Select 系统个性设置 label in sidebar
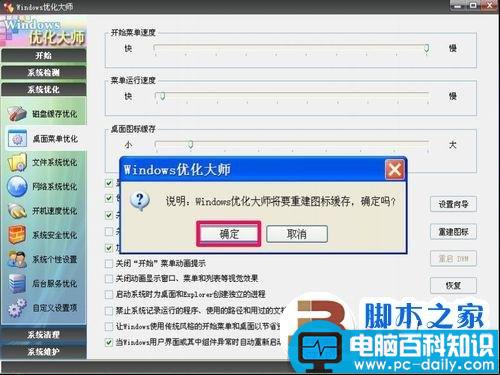 tap(55, 259)
